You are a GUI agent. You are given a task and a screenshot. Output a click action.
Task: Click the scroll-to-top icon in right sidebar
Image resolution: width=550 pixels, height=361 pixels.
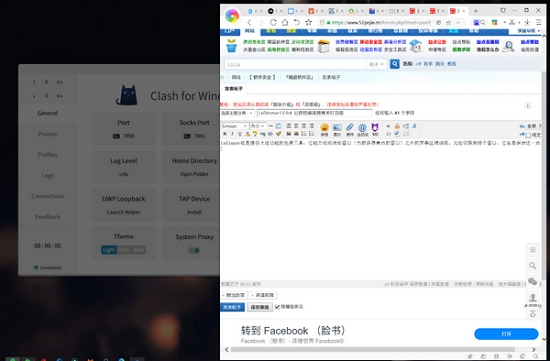(x=532, y=314)
